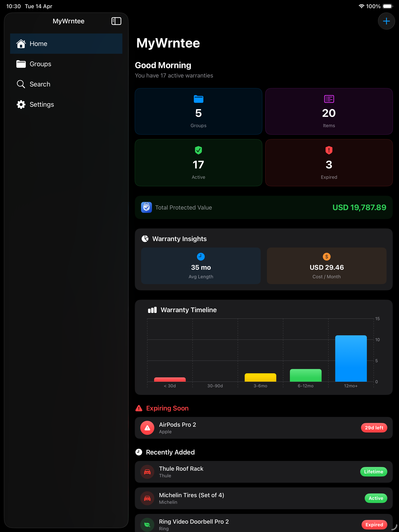
Task: Click the Search magnifier icon
Action: tap(21, 84)
